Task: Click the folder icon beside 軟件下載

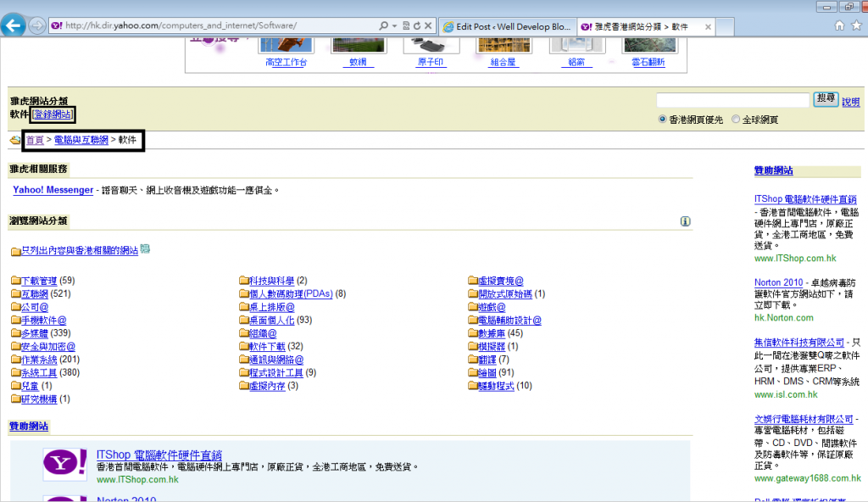Action: click(x=243, y=346)
